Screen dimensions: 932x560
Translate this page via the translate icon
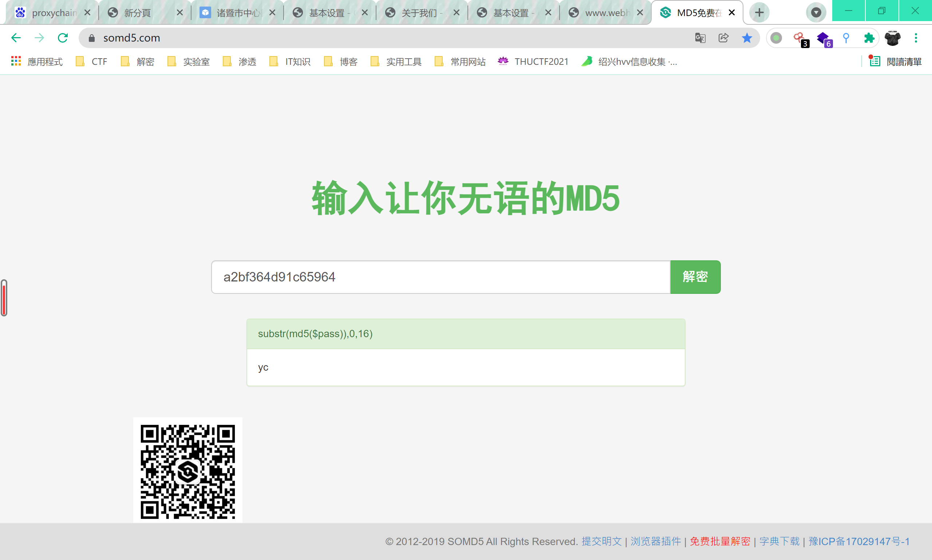[x=700, y=38]
